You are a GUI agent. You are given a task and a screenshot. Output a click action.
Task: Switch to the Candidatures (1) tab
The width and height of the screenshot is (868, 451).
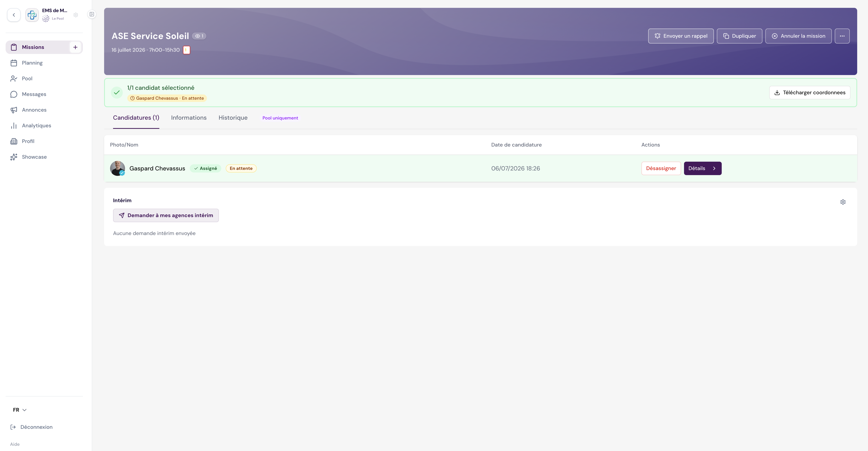point(136,118)
